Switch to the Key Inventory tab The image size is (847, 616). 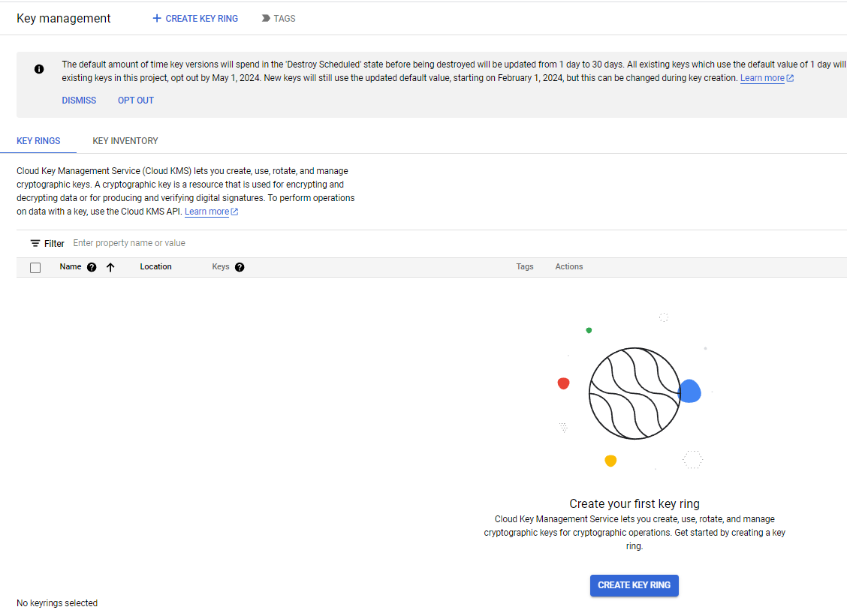coord(125,141)
